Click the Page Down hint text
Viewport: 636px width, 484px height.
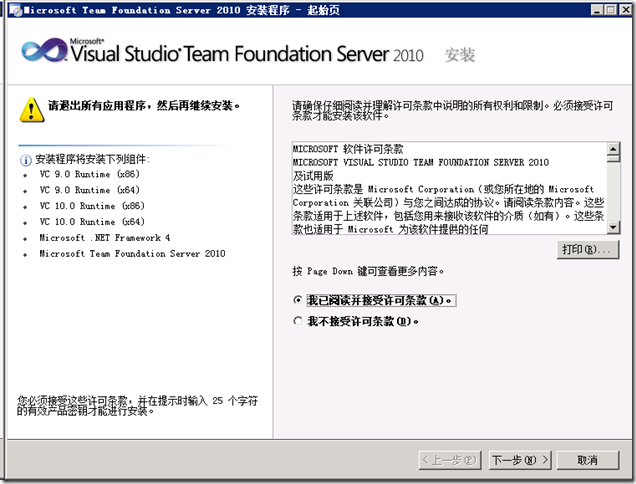tap(368, 271)
